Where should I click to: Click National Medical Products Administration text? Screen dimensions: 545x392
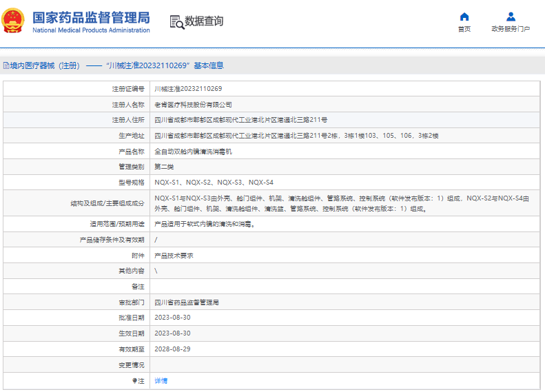[91, 30]
